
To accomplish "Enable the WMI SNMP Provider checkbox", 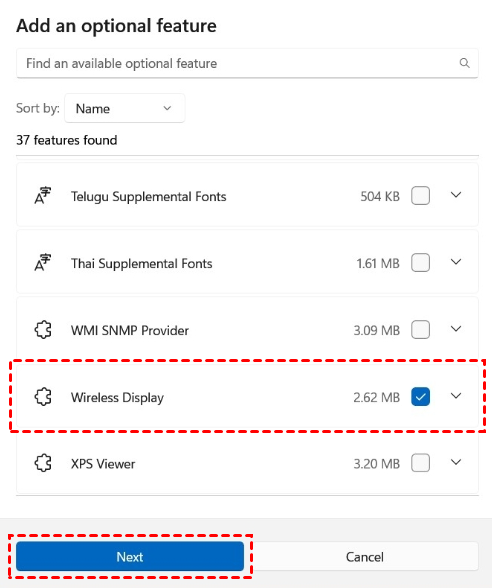I will tap(420, 330).
